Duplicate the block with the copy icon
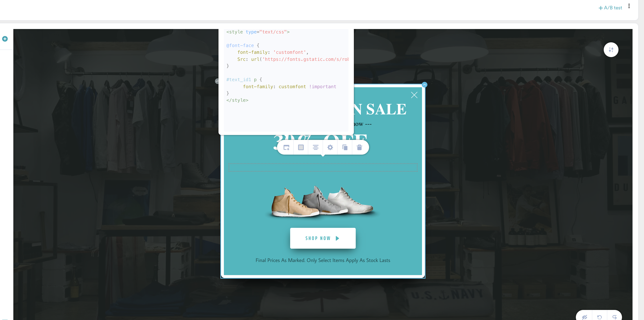644x320 pixels. [345, 147]
